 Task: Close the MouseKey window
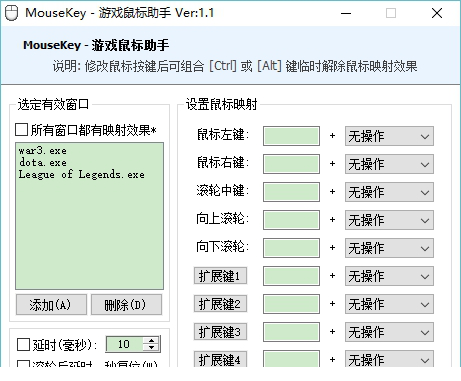click(x=437, y=13)
